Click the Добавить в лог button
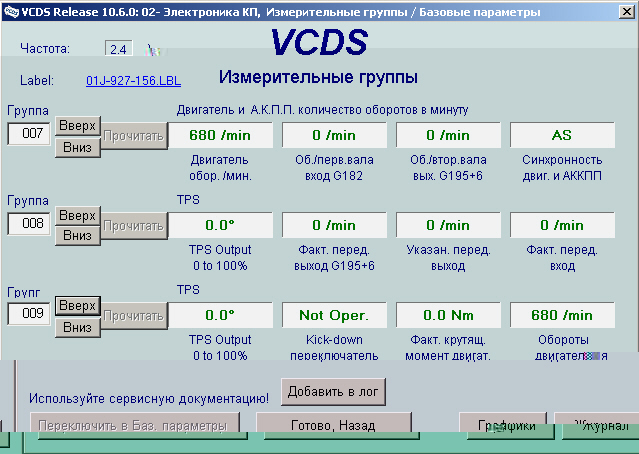The image size is (639, 454). click(333, 392)
